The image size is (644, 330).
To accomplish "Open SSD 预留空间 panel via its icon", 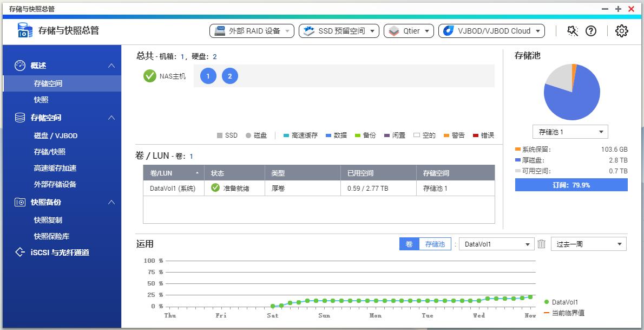I will pos(309,31).
